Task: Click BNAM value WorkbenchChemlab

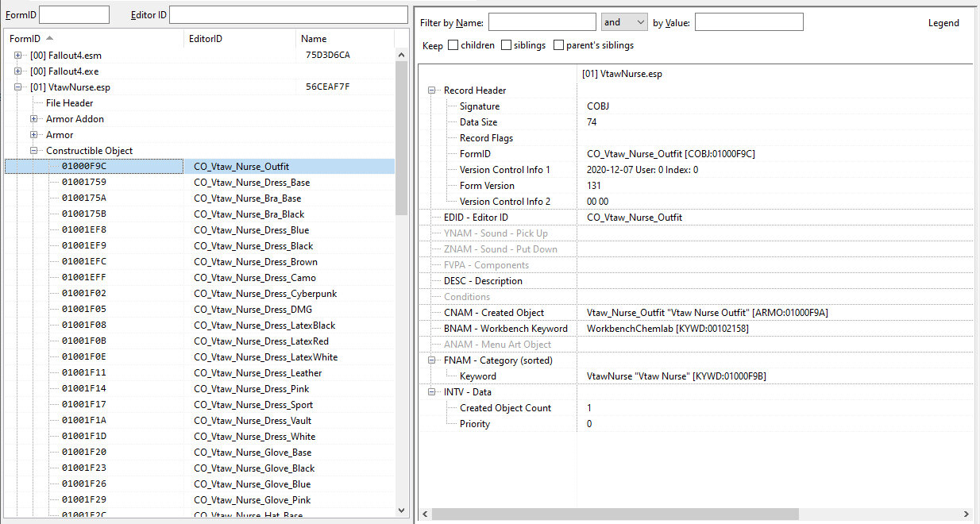Action: 667,329
